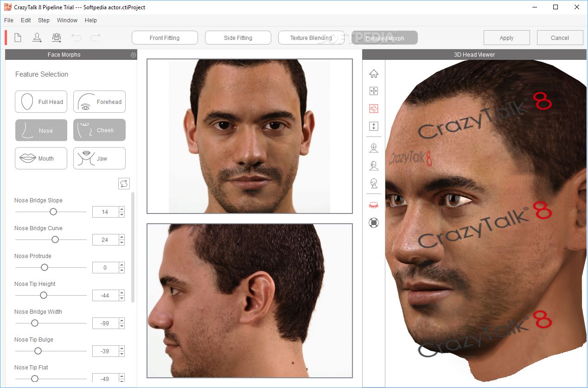
Task: Click the Apply button
Action: [506, 38]
